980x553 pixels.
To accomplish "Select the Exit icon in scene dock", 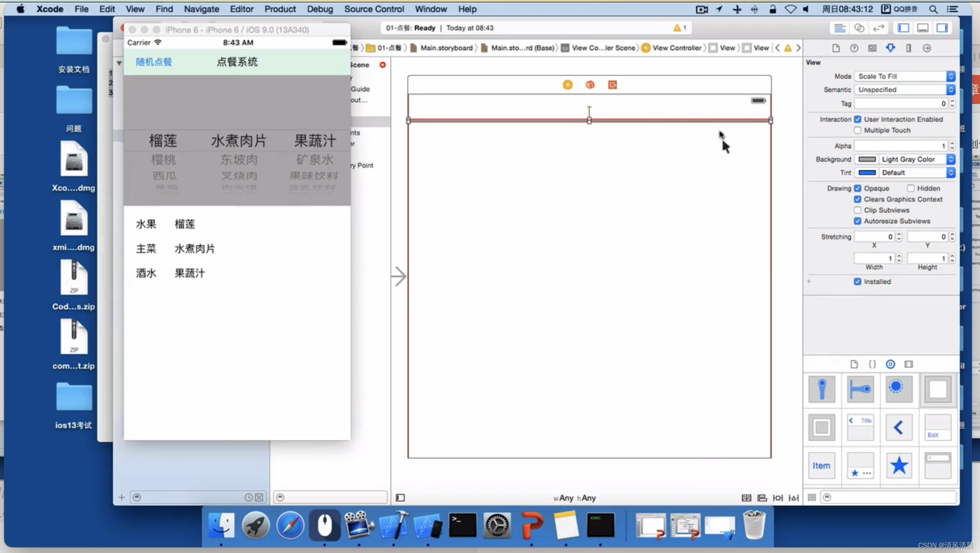I will tap(612, 85).
